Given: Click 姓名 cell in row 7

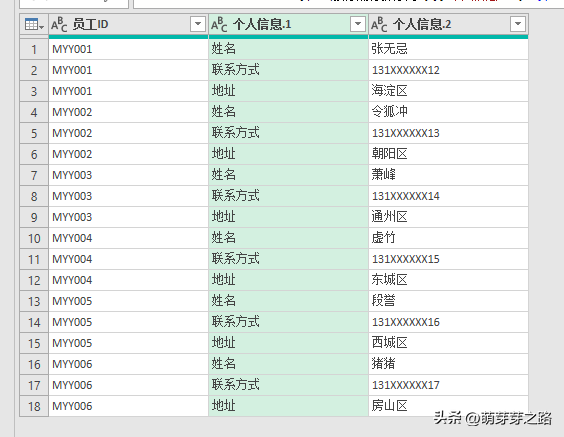Looking at the screenshot, I should click(288, 175).
